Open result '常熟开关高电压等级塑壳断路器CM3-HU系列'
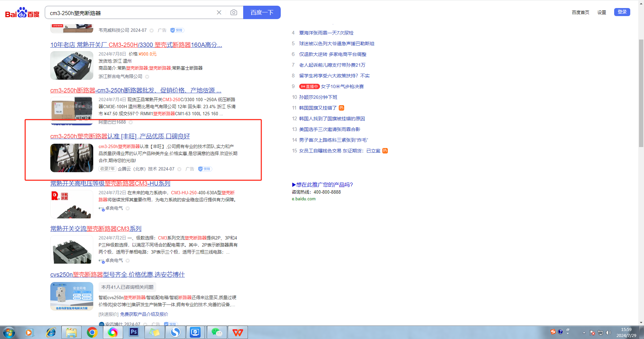 click(x=110, y=184)
